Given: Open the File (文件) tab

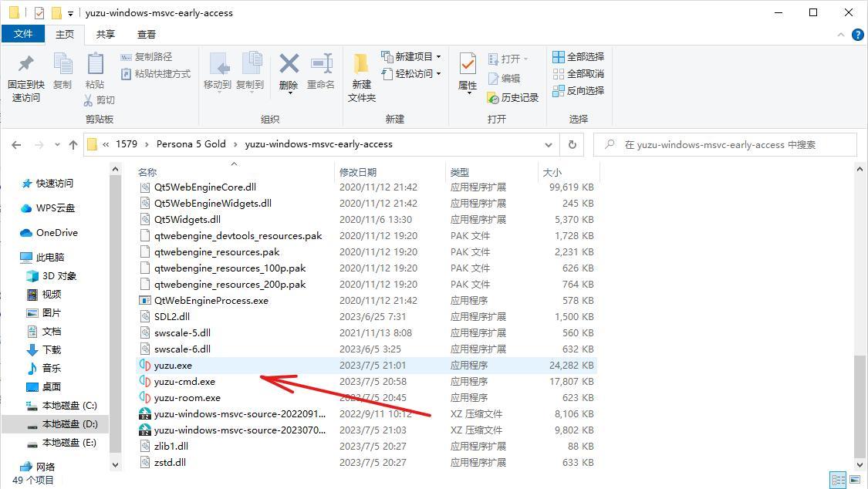Looking at the screenshot, I should (22, 34).
